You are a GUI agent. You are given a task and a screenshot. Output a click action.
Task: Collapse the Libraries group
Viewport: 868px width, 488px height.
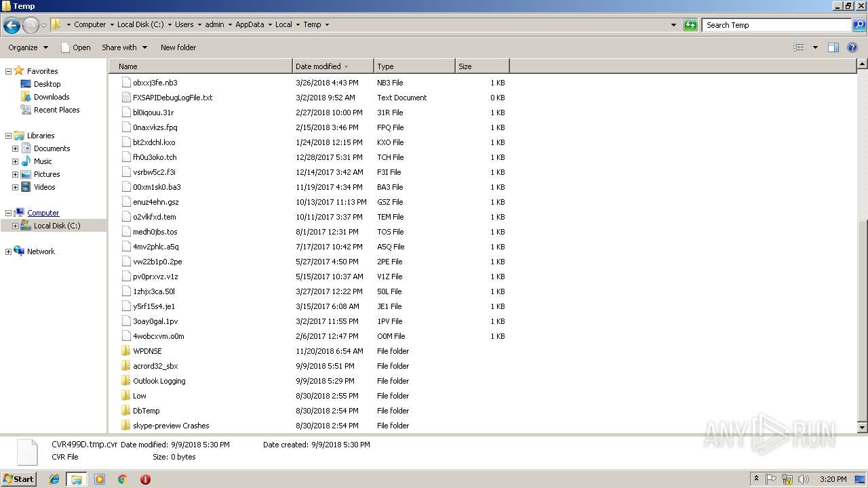8,136
